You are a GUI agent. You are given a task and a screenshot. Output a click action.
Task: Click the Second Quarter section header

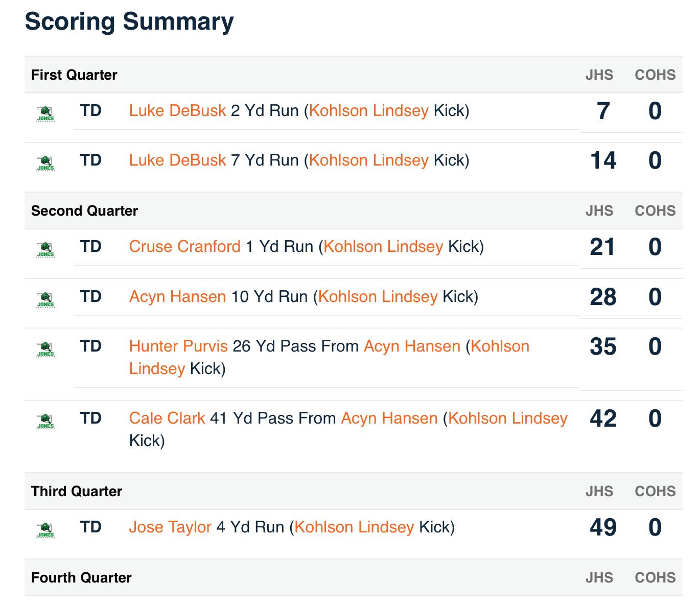(84, 211)
